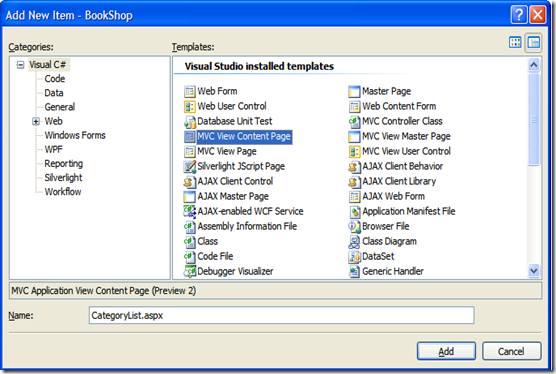Screen dimensions: 556x374
Task: Click the templates scrollbar up arrow
Action: (x=534, y=65)
